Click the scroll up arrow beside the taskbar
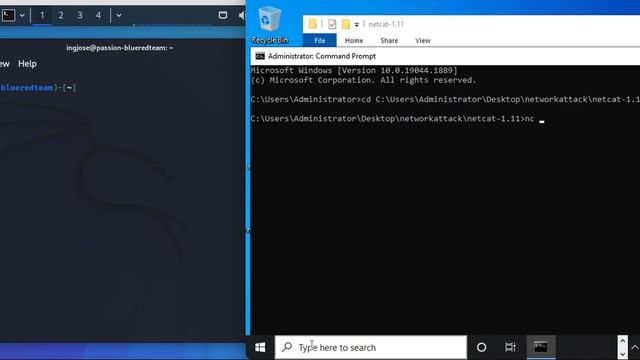The image size is (640, 360). [622, 341]
